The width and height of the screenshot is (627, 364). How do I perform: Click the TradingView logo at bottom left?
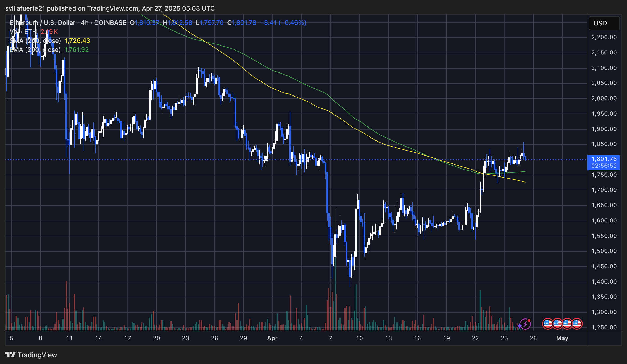pyautogui.click(x=11, y=355)
